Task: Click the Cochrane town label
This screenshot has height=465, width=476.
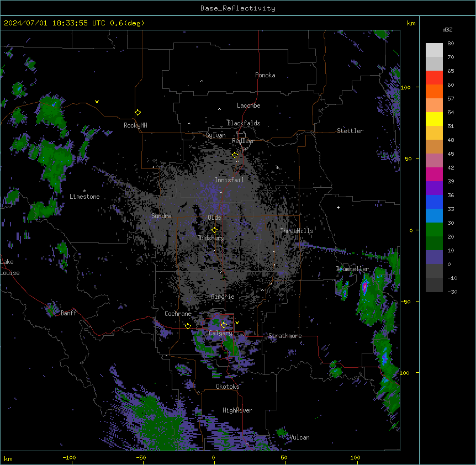Action: (178, 314)
